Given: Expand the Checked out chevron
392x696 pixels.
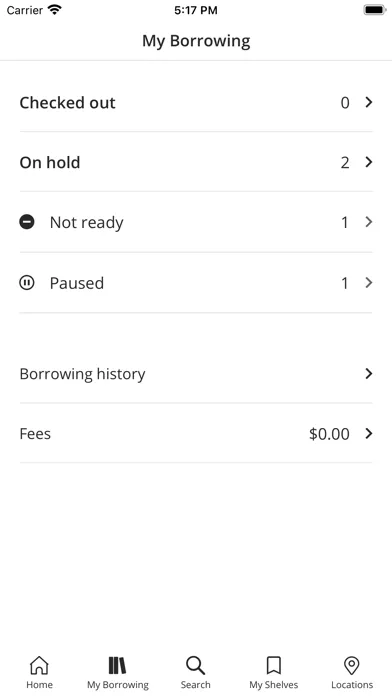Looking at the screenshot, I should click(368, 103).
